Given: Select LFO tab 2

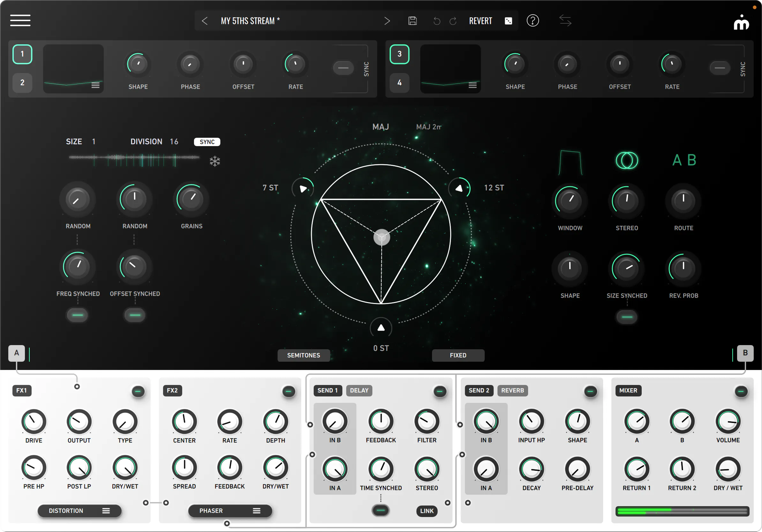Looking at the screenshot, I should click(x=22, y=83).
